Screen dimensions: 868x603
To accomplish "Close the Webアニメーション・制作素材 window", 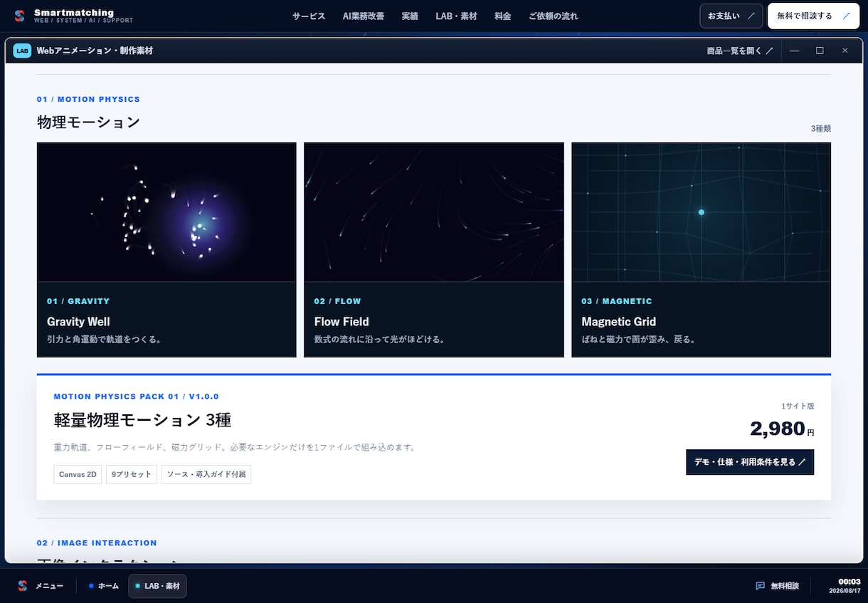I will 845,51.
